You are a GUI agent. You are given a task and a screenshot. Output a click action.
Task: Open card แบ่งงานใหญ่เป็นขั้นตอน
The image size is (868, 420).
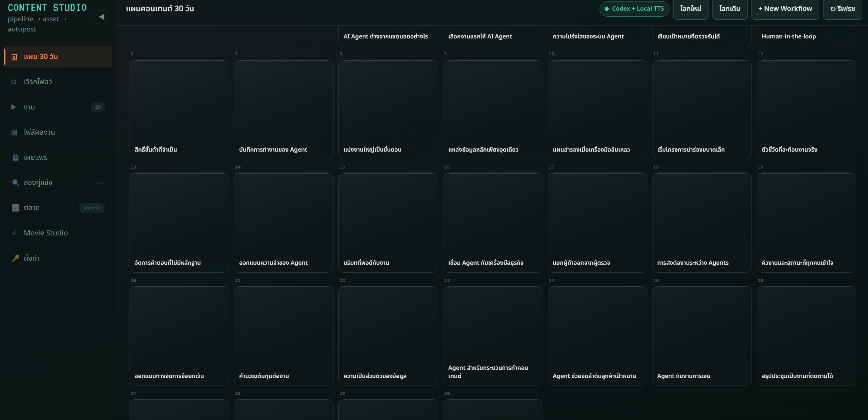click(388, 110)
